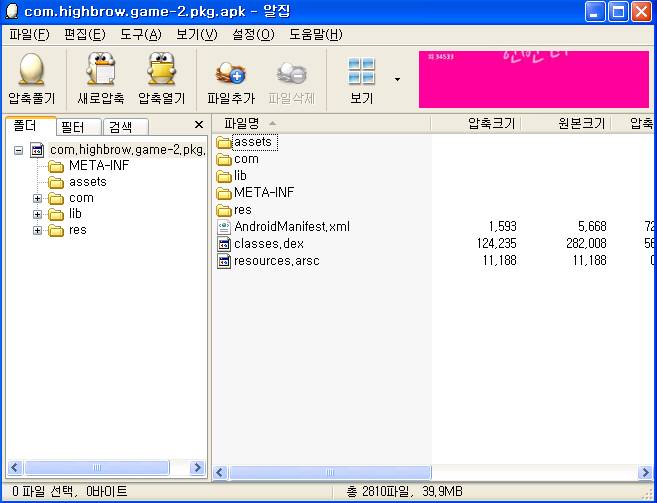Screen dimensions: 657x503
Task: Click the 보기 view layout icon
Action: (x=361, y=70)
